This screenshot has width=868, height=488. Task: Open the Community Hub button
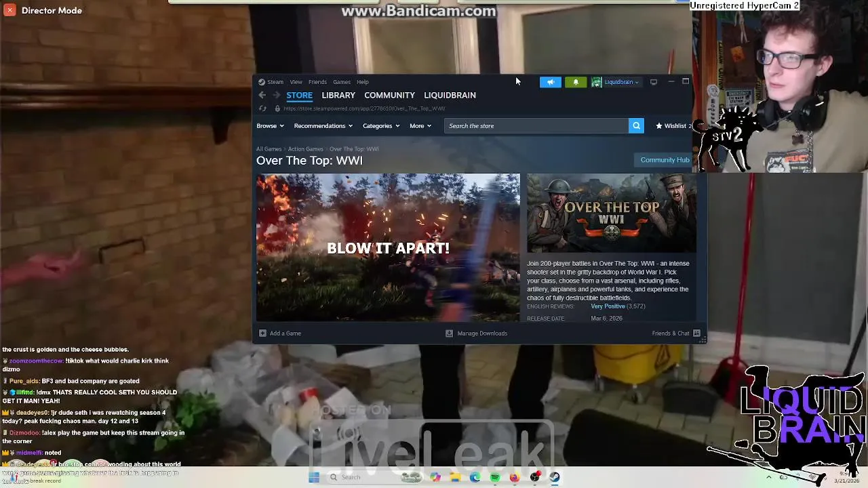pyautogui.click(x=665, y=160)
